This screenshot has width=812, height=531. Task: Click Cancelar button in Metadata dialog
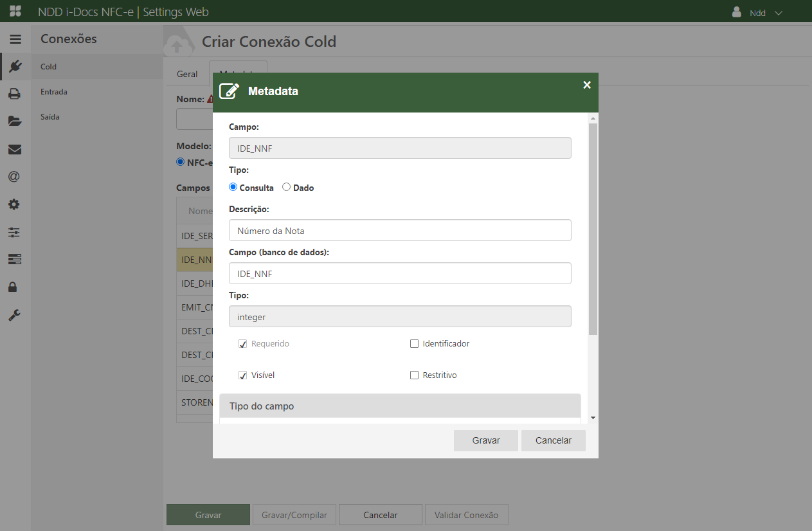click(553, 440)
